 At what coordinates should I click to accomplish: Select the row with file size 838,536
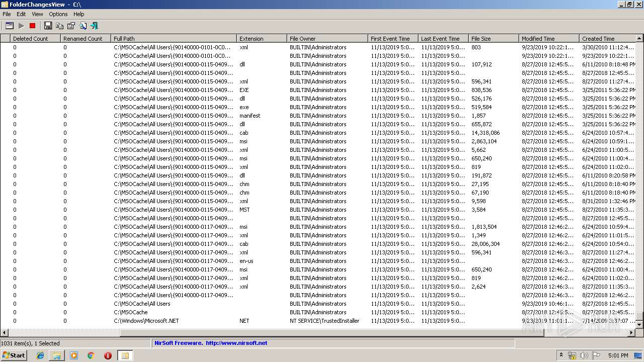tap(318, 90)
